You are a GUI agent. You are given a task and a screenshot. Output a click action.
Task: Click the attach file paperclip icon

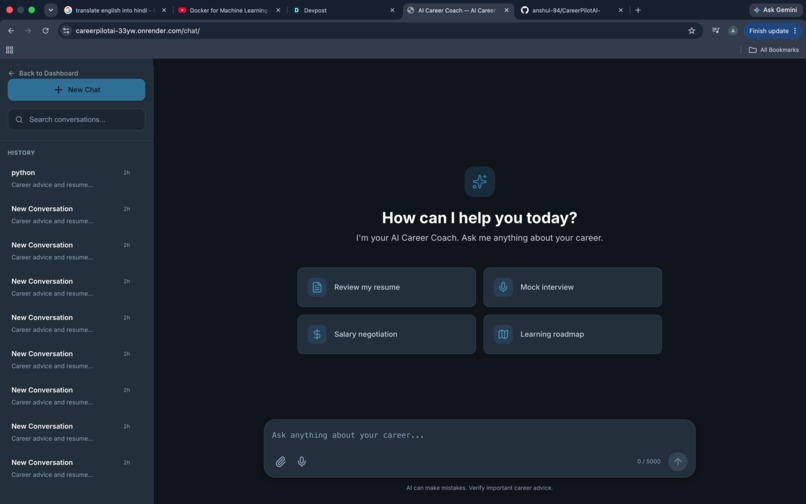pyautogui.click(x=281, y=461)
